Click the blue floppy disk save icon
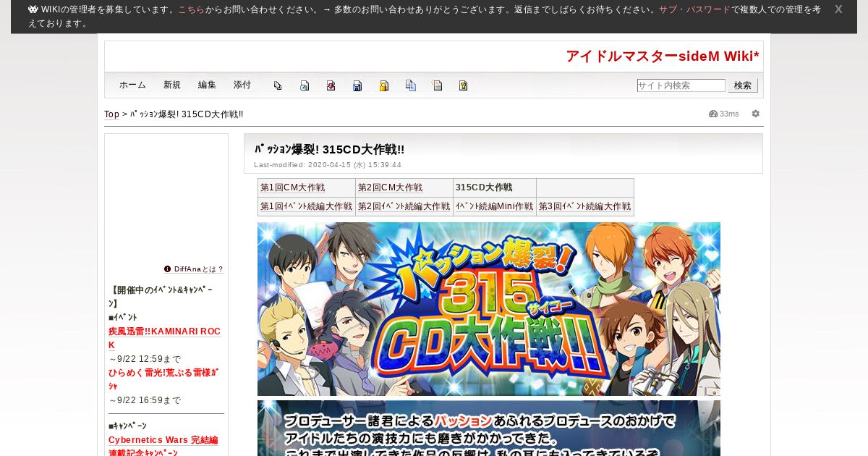 click(357, 85)
